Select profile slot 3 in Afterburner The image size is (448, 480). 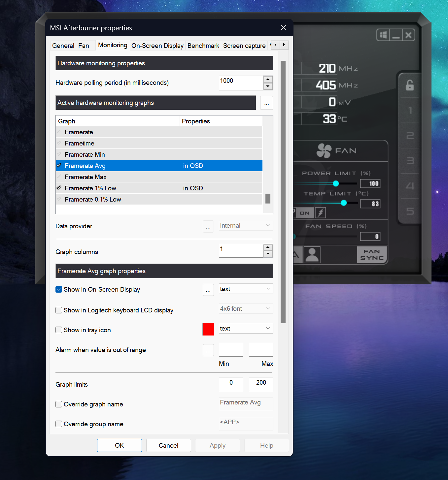coord(410,161)
